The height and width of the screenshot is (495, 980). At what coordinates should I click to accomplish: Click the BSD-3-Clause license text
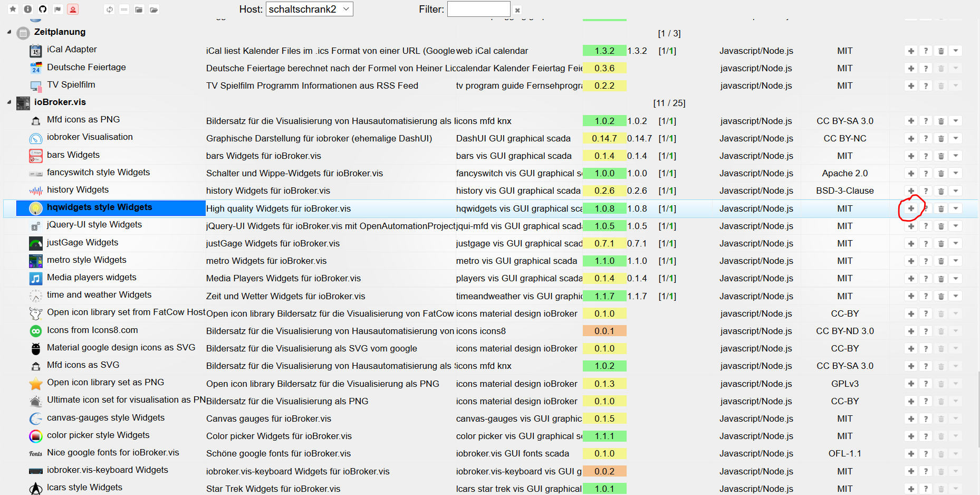click(x=844, y=191)
